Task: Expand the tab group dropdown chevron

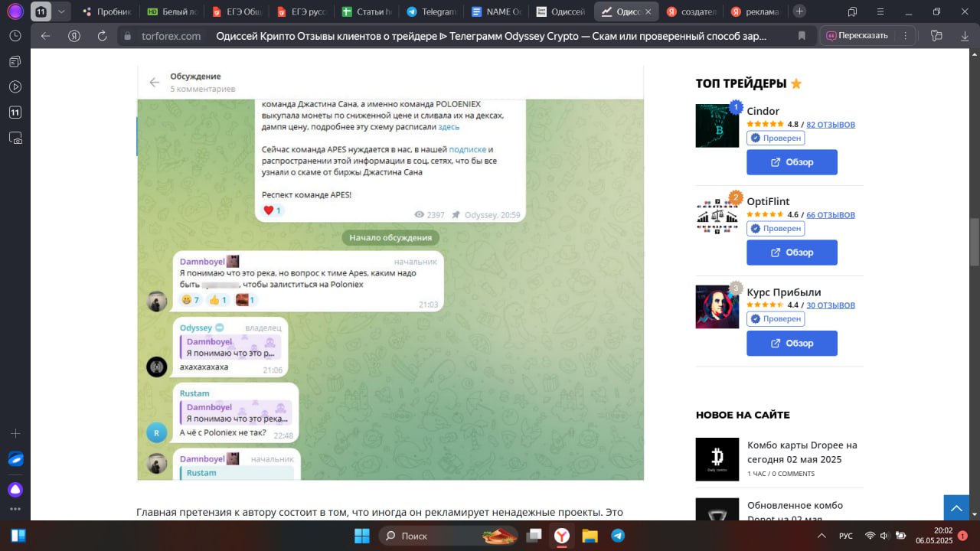Action: pos(61,11)
